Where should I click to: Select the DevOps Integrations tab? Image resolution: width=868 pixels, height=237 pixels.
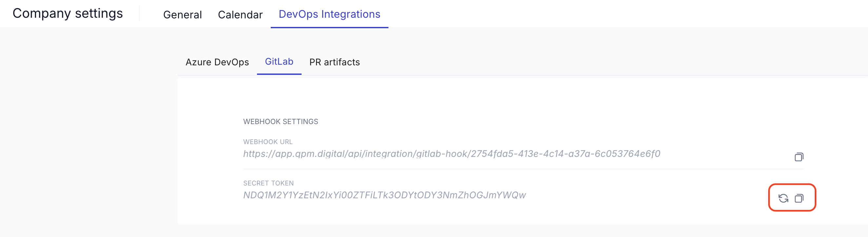click(329, 14)
